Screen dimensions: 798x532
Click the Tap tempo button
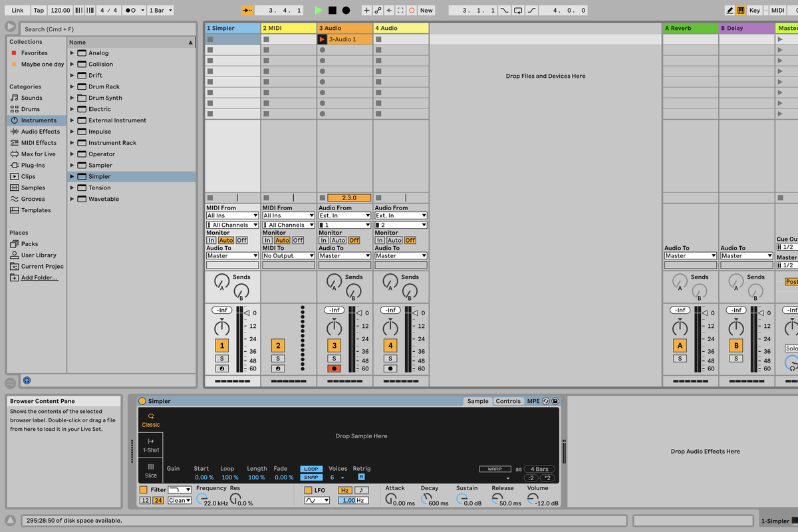[x=38, y=10]
